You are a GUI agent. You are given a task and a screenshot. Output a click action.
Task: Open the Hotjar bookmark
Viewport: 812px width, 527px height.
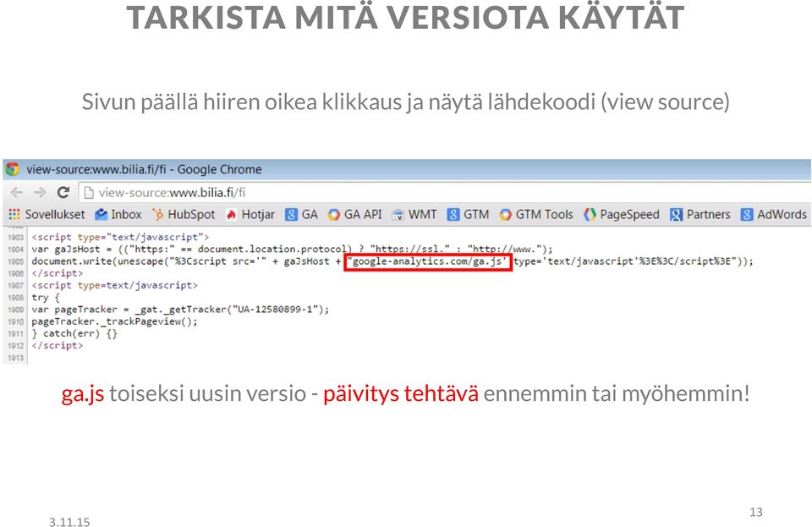[x=250, y=214]
